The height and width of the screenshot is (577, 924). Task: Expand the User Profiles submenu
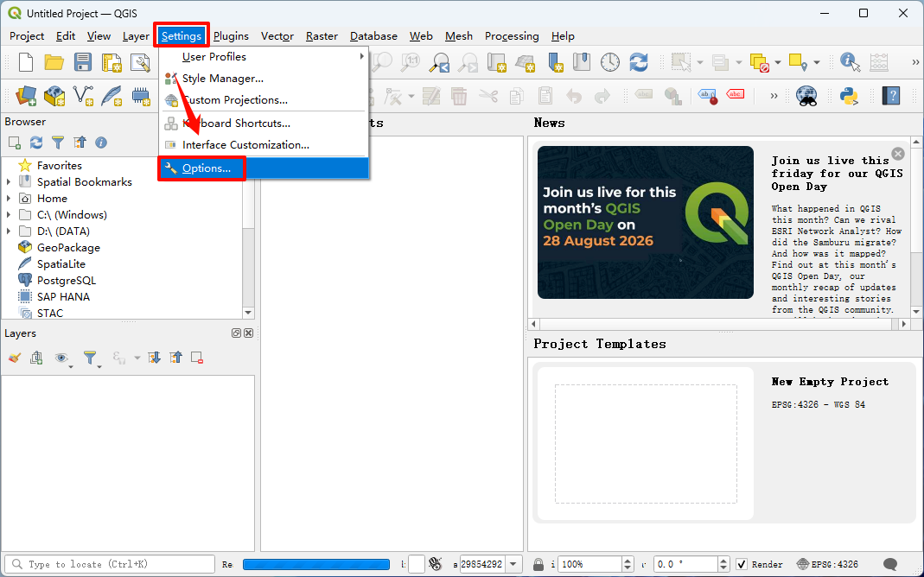tap(264, 56)
